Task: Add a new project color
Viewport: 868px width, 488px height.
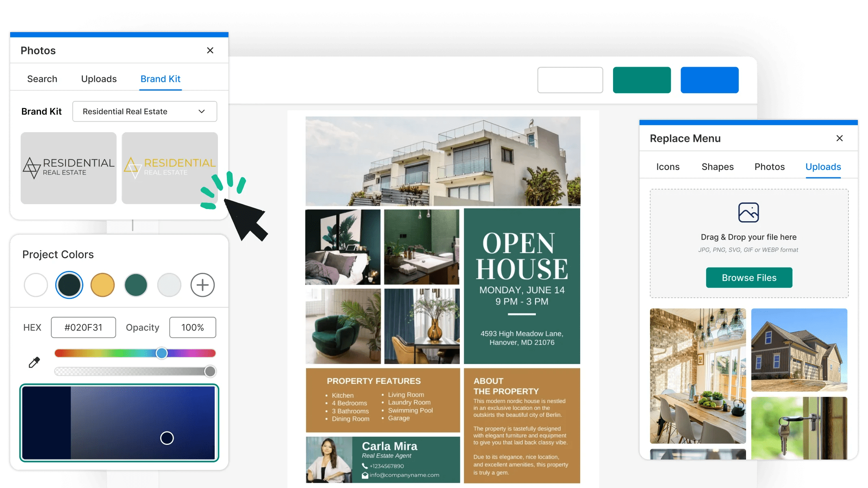Action: [202, 285]
